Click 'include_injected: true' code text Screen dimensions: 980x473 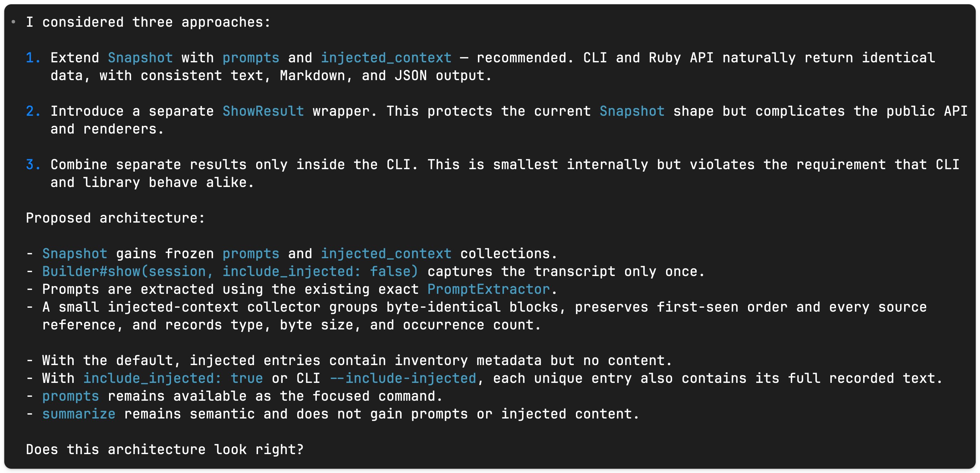[173, 378]
